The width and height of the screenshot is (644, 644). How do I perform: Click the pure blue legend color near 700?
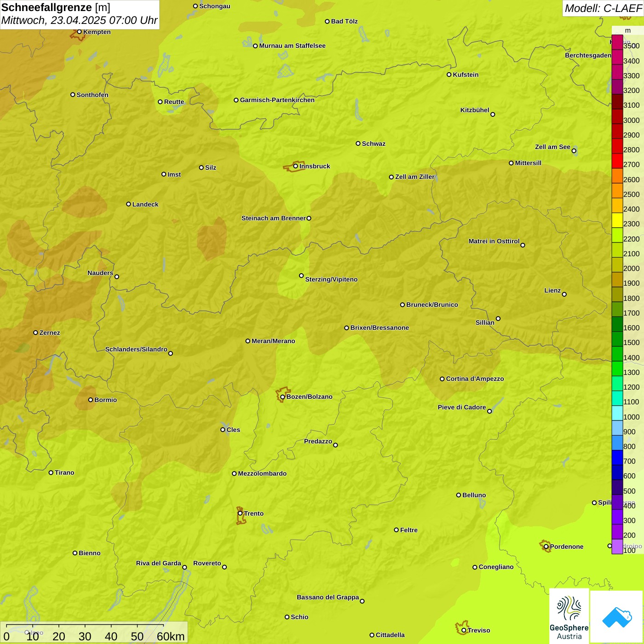coord(617,458)
